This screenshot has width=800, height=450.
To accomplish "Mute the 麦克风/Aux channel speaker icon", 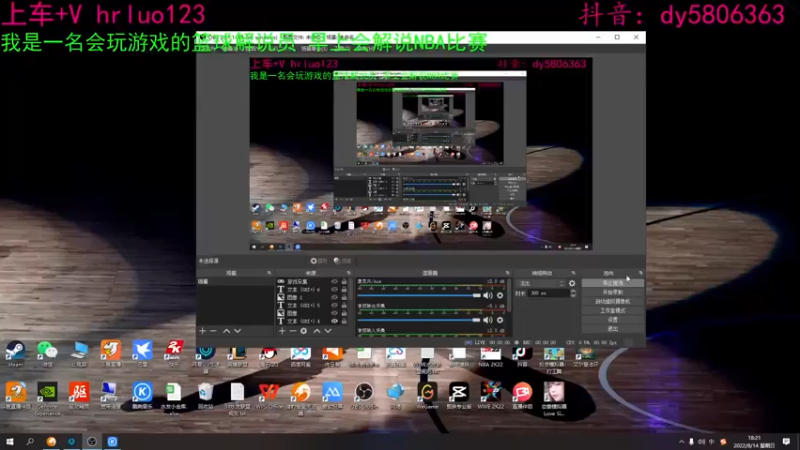I will [488, 295].
